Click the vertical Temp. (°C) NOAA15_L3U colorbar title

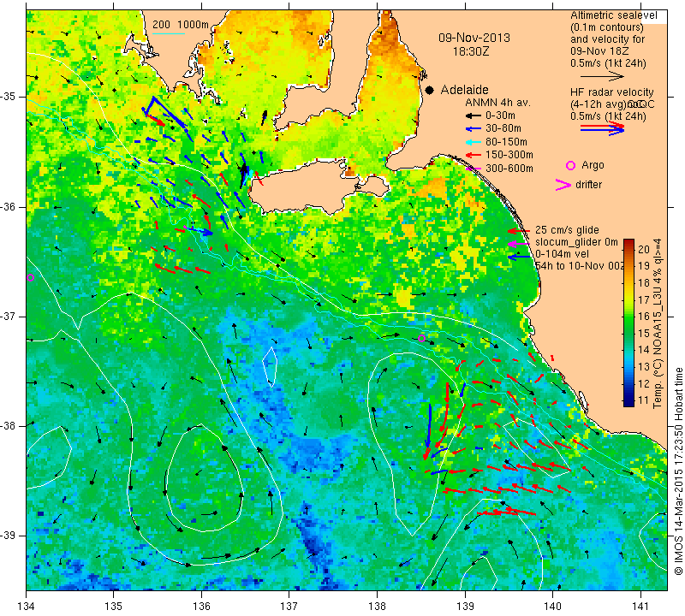pyautogui.click(x=658, y=323)
